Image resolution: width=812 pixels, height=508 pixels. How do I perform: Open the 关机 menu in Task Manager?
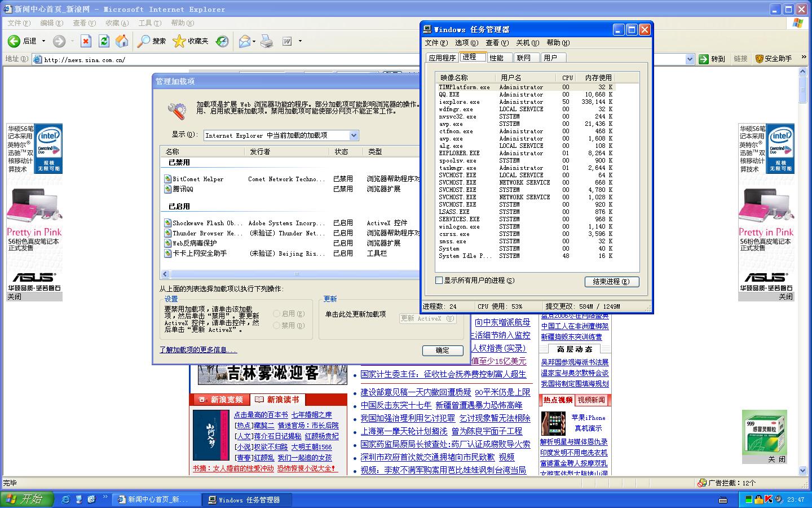click(x=527, y=43)
